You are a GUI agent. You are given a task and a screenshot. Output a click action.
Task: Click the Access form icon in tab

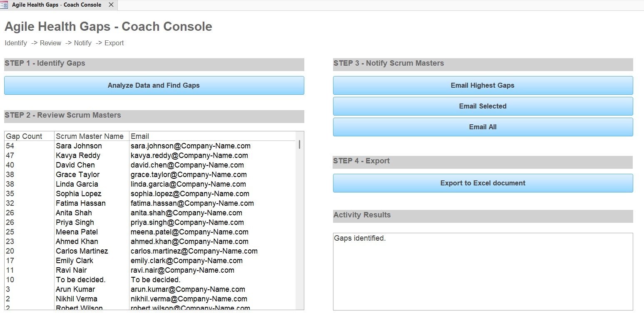(4, 5)
